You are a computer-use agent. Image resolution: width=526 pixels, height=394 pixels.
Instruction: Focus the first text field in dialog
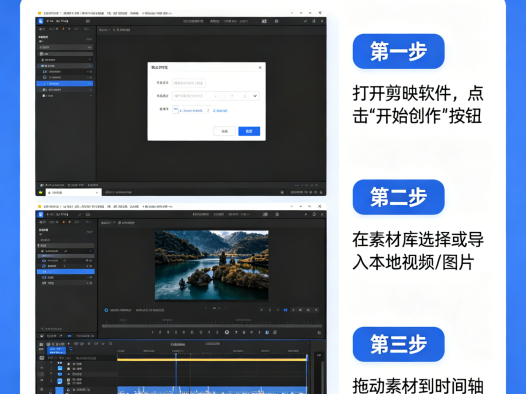pyautogui.click(x=189, y=83)
